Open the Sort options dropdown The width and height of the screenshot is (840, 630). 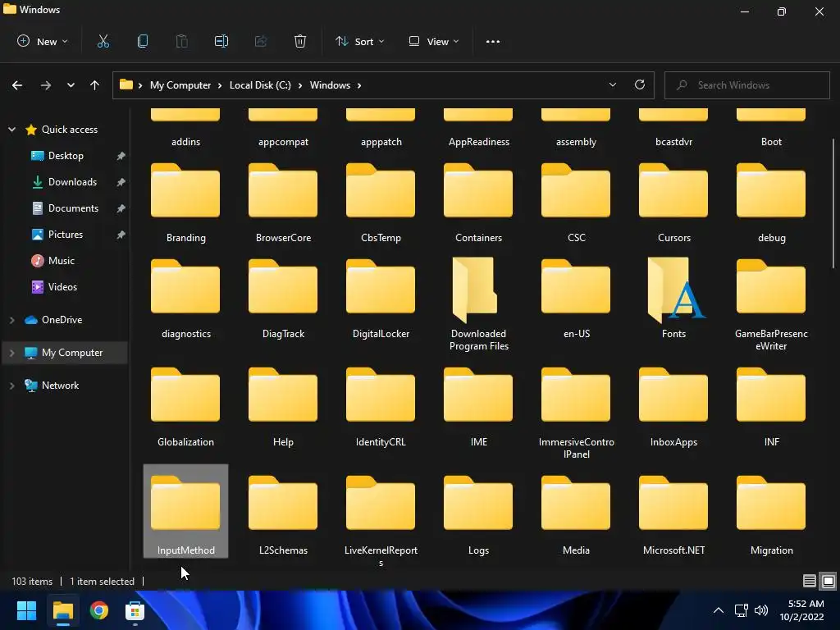tap(359, 41)
